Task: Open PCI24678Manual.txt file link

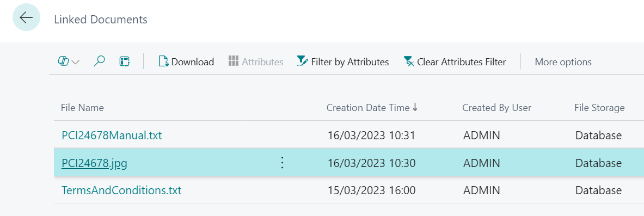Action: (x=112, y=135)
